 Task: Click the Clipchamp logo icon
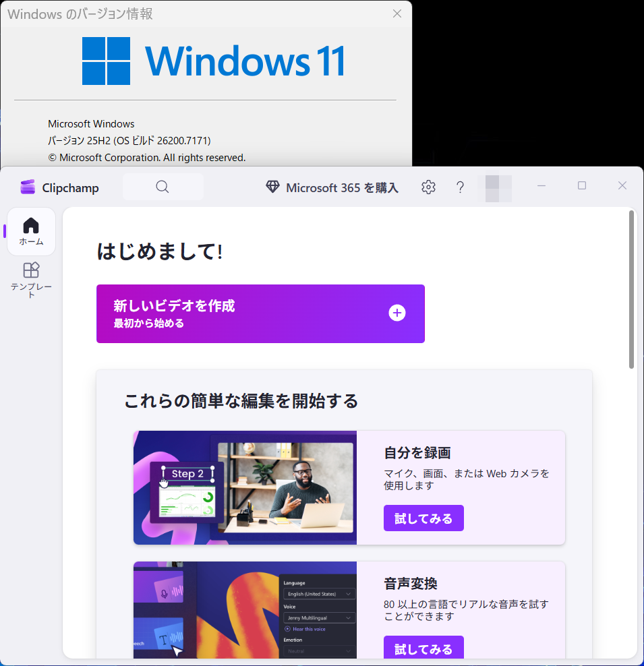28,187
